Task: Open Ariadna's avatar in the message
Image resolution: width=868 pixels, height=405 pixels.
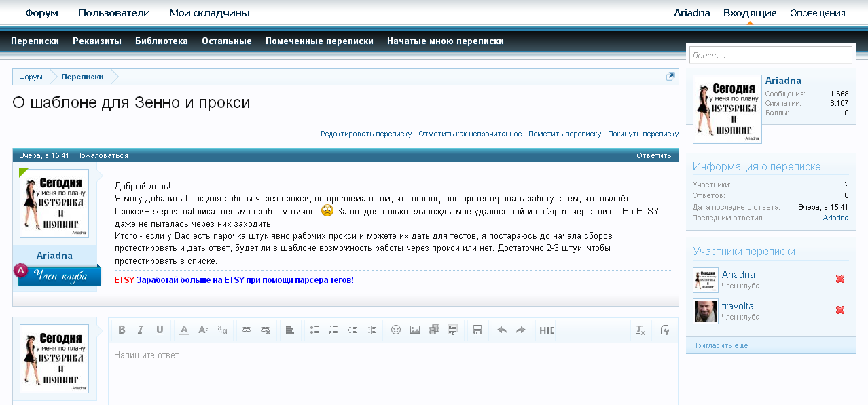Action: (54, 204)
